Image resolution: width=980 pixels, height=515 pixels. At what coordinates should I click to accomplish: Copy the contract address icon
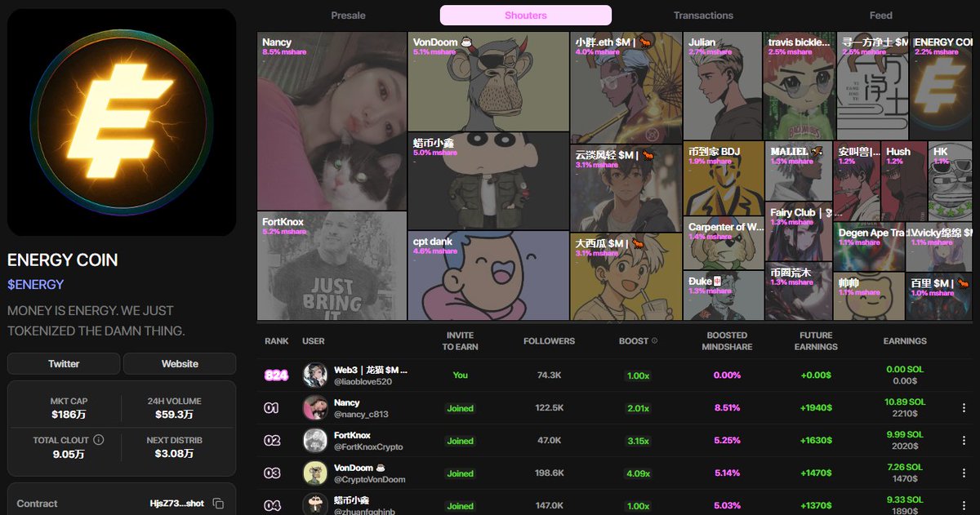(218, 504)
